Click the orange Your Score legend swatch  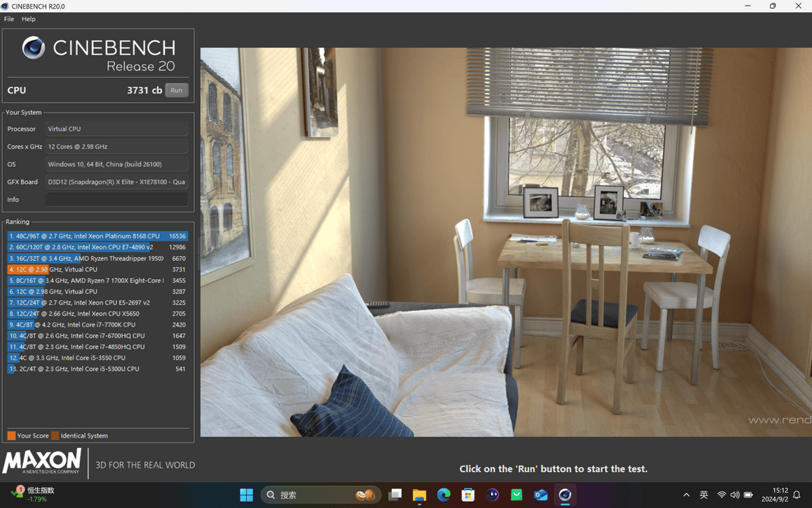pyautogui.click(x=12, y=436)
